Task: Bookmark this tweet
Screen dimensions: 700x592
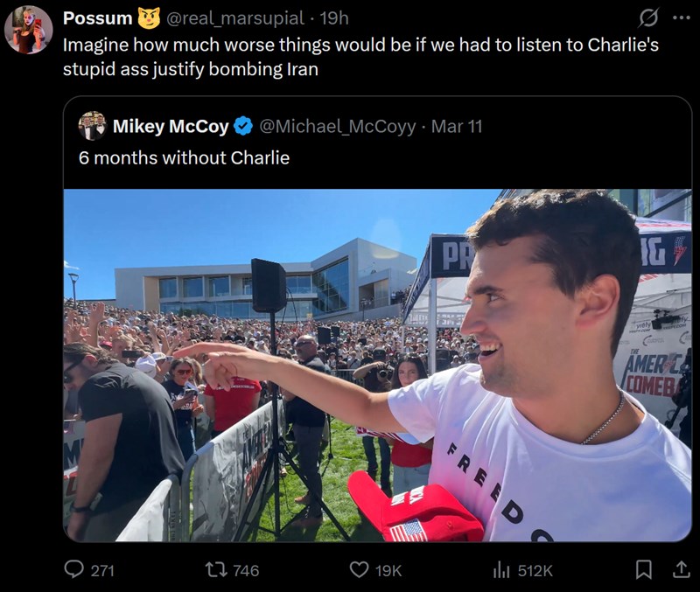Action: point(643,570)
